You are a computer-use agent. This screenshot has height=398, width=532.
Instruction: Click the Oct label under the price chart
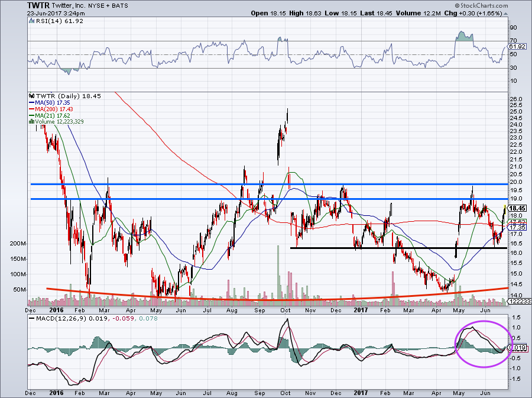(286, 310)
